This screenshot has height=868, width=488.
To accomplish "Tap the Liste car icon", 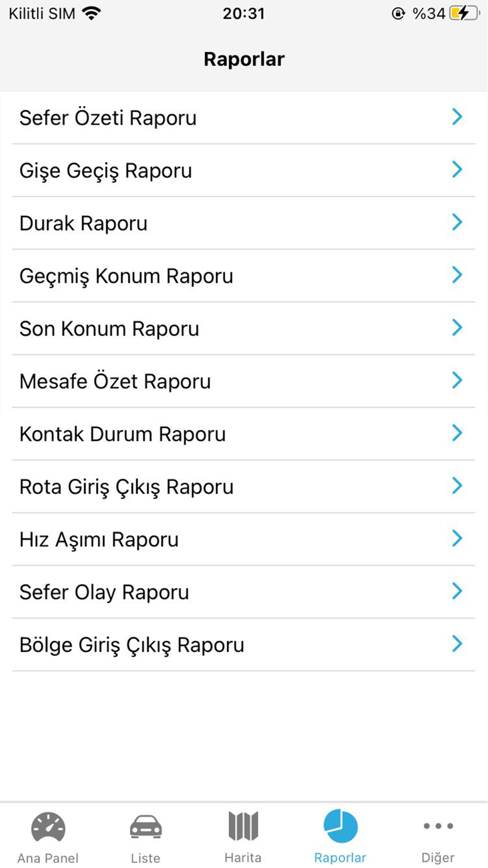I will click(145, 827).
